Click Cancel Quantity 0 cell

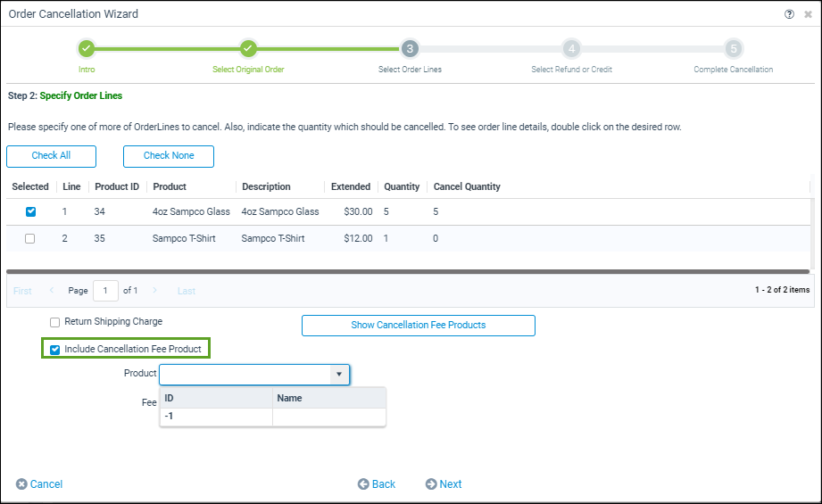click(x=436, y=238)
